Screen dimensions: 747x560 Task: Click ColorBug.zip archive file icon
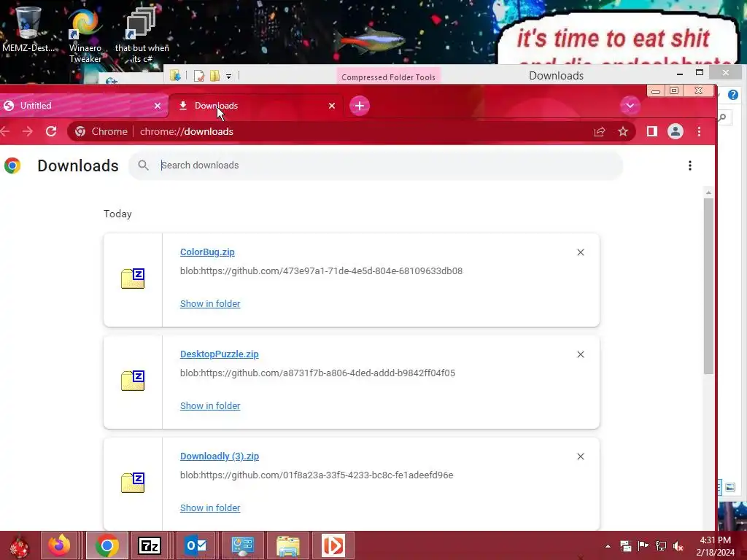(x=133, y=279)
